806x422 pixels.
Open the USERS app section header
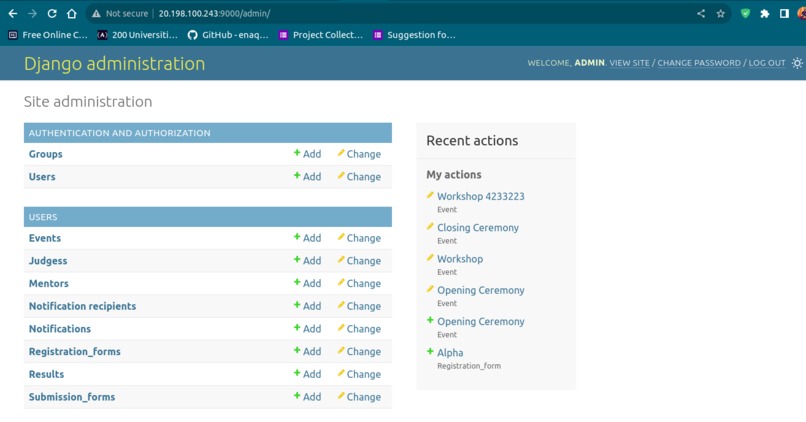[43, 217]
